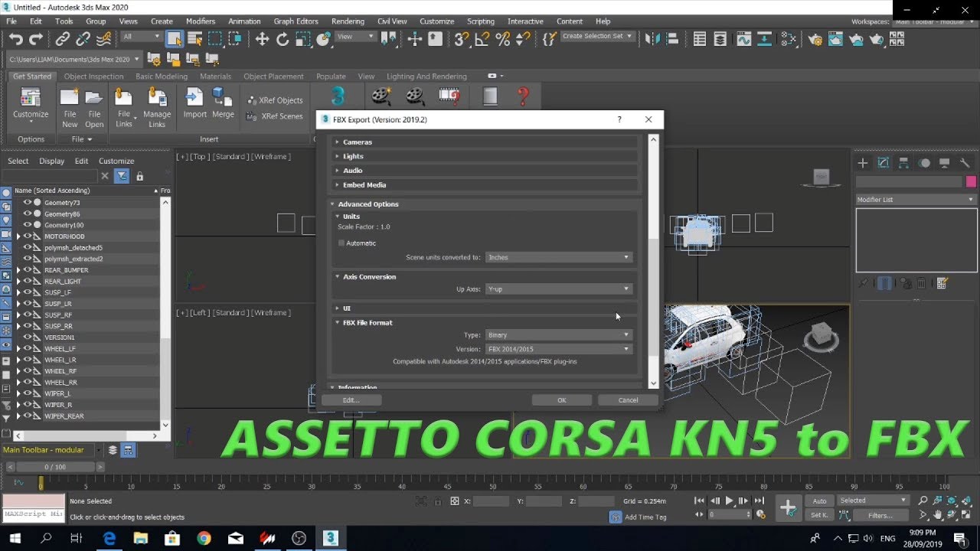Open the Scripting menu
The height and width of the screenshot is (551, 980).
(481, 21)
